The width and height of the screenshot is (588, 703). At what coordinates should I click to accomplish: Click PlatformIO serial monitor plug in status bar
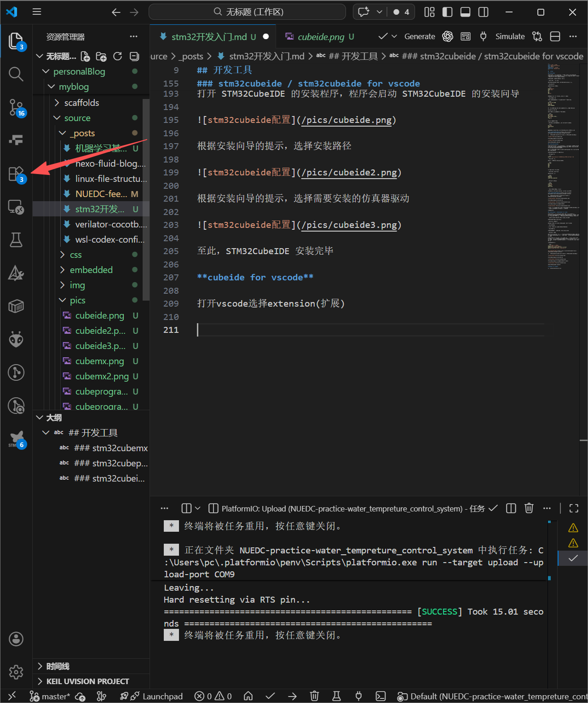[358, 696]
